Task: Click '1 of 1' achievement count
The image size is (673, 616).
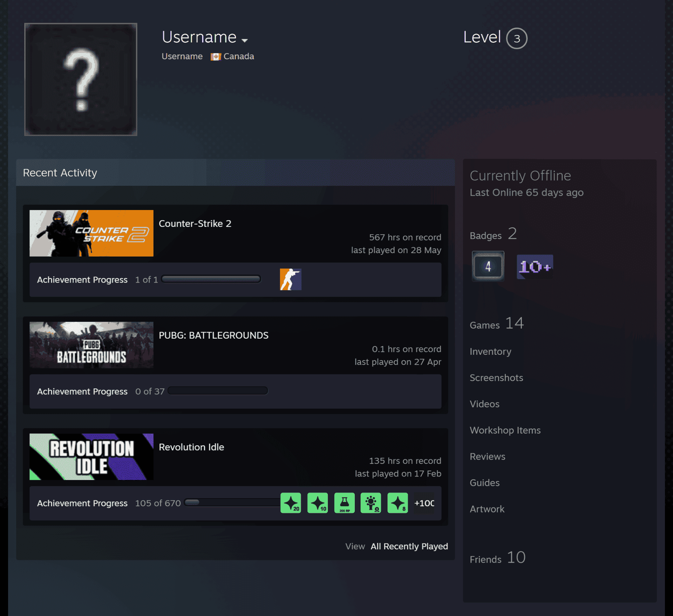Action: coord(147,280)
